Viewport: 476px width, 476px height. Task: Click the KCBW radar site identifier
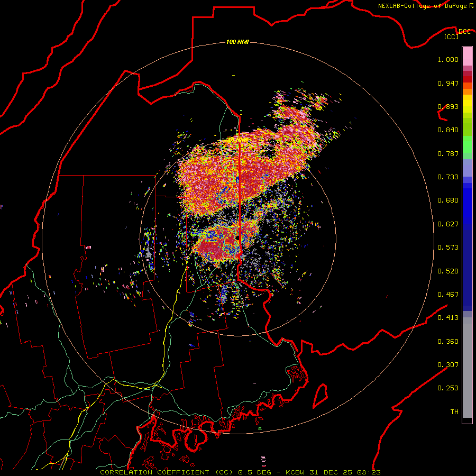tap(295, 472)
